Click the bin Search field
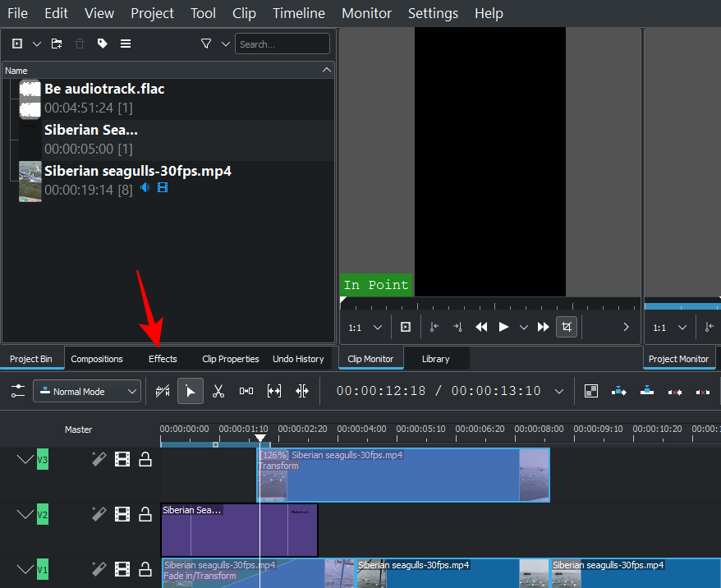Image resolution: width=721 pixels, height=588 pixels. 282,44
